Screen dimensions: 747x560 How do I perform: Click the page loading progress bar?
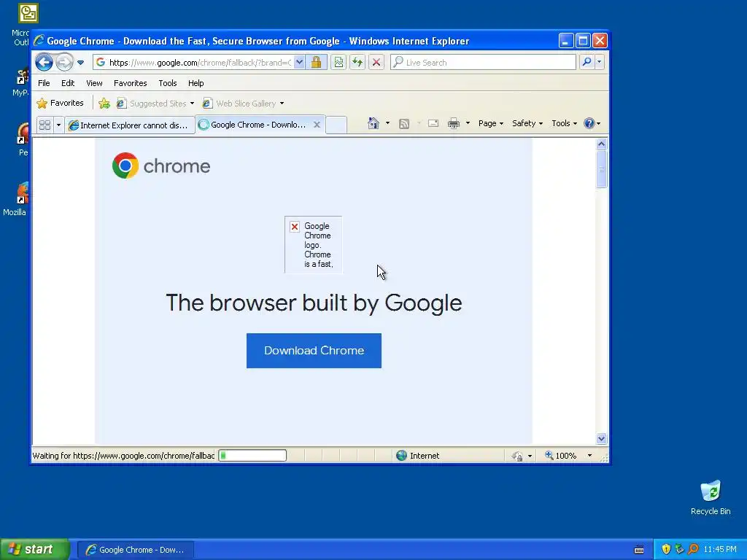pyautogui.click(x=252, y=456)
